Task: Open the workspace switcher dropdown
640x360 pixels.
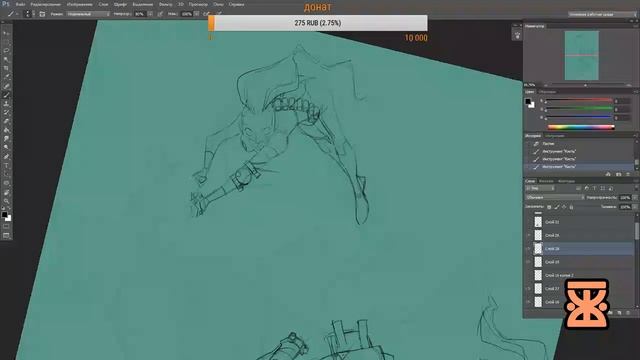Action: tap(602, 14)
